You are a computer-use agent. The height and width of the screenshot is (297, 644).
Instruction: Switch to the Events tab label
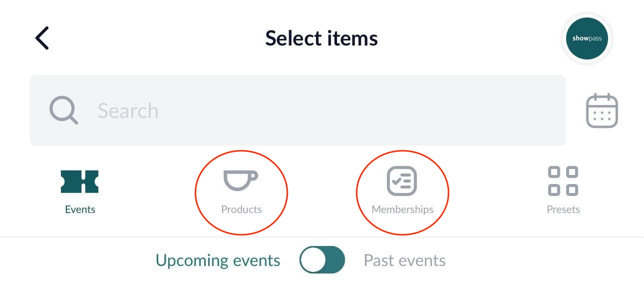tap(80, 209)
